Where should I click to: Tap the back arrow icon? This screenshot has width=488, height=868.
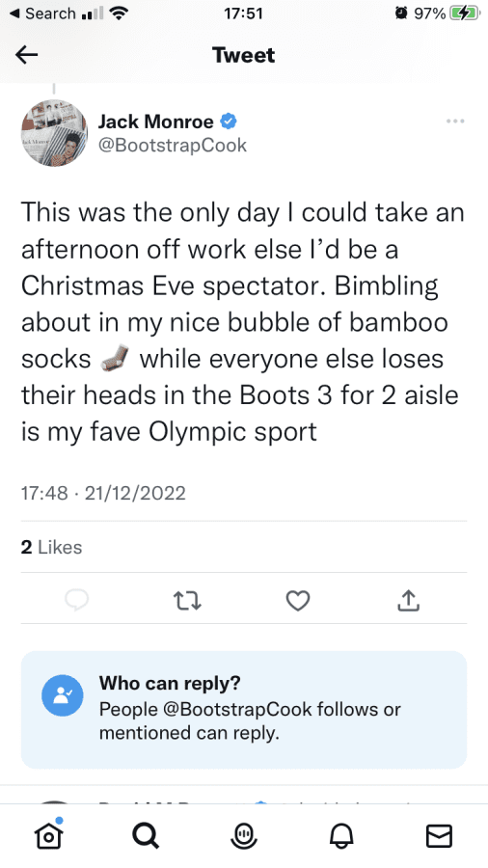point(27,55)
